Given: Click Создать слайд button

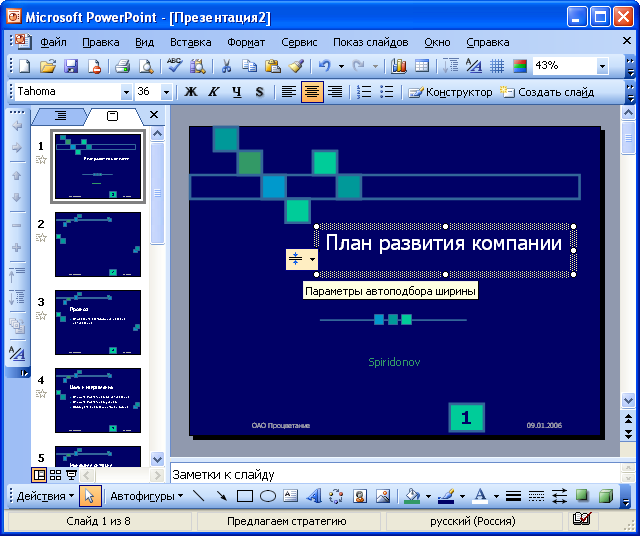Looking at the screenshot, I should click(x=547, y=92).
